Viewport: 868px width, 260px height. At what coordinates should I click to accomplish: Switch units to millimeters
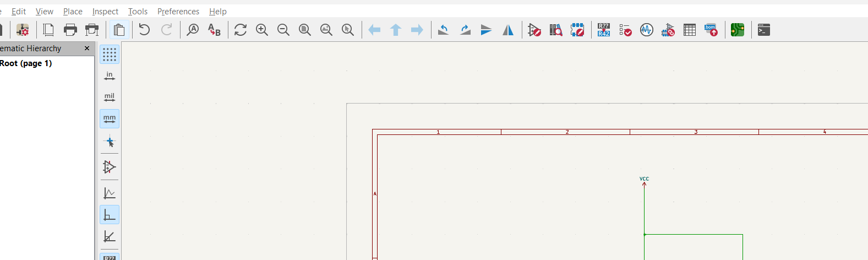point(110,118)
